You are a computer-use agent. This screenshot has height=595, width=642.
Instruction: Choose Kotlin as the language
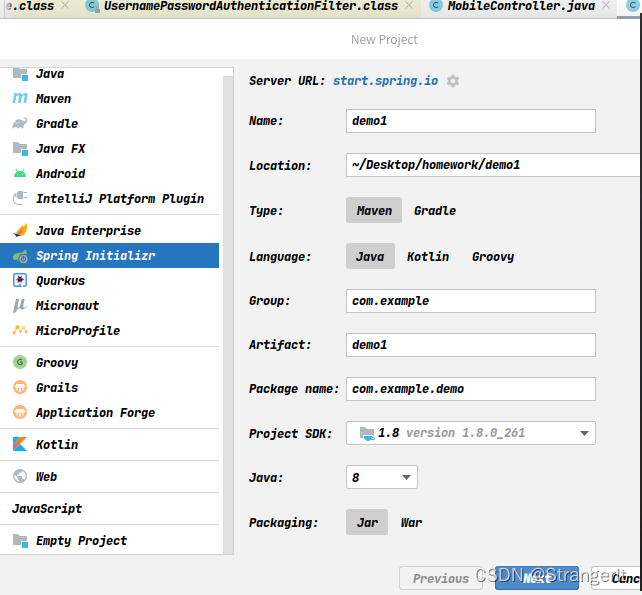[428, 256]
